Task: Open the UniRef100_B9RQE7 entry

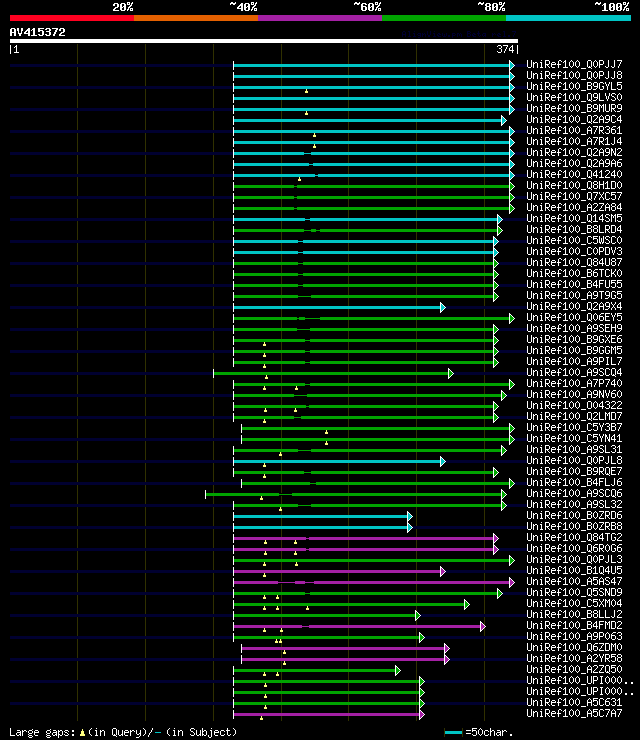Action: tap(574, 471)
